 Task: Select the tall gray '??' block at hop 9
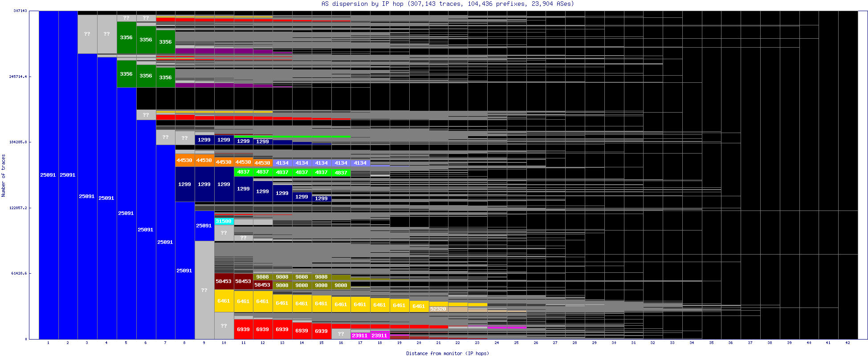(204, 290)
